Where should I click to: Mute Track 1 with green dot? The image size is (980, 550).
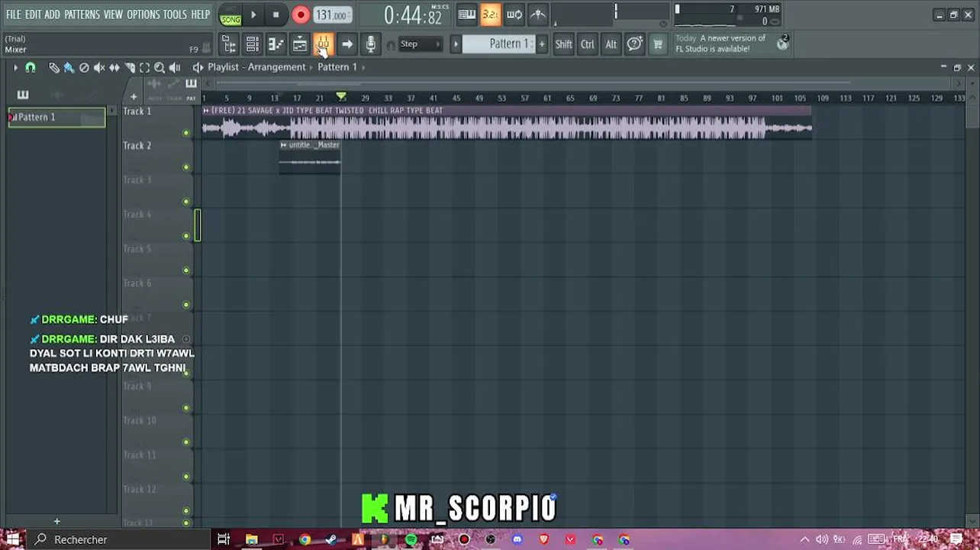pyautogui.click(x=185, y=134)
